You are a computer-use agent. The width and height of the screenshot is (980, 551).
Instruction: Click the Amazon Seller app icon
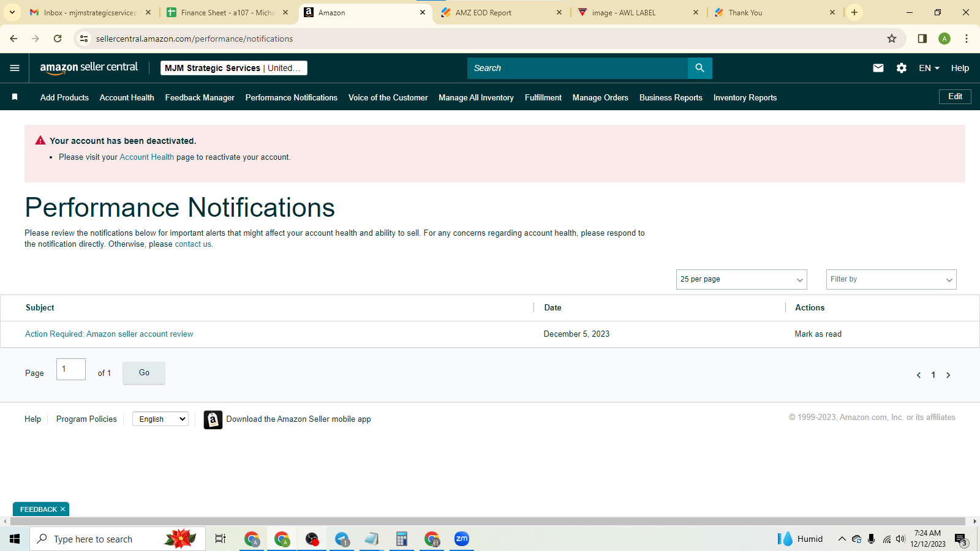coord(213,419)
